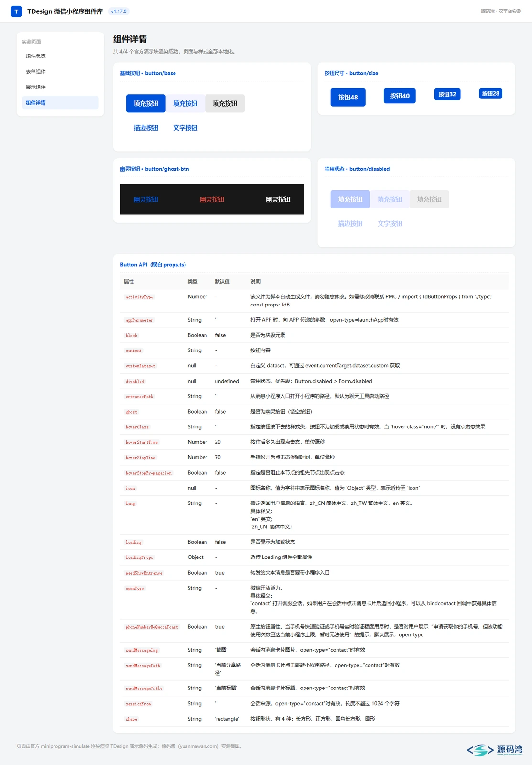Select 组件详情 in the sidebar

pyautogui.click(x=60, y=103)
